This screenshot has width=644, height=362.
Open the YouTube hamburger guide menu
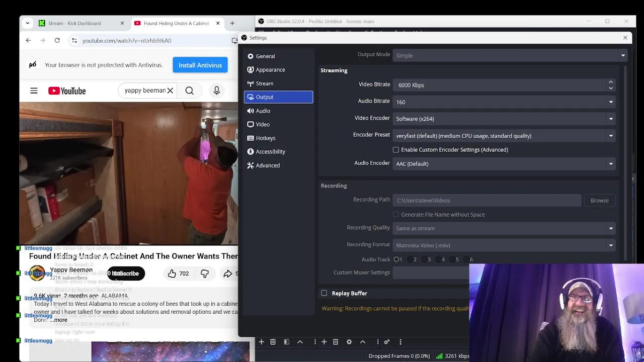(34, 91)
